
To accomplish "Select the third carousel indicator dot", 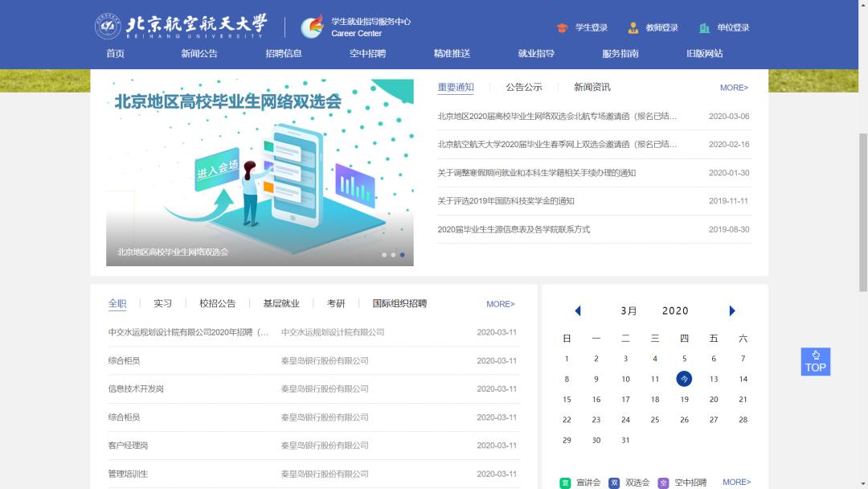I will click(402, 255).
